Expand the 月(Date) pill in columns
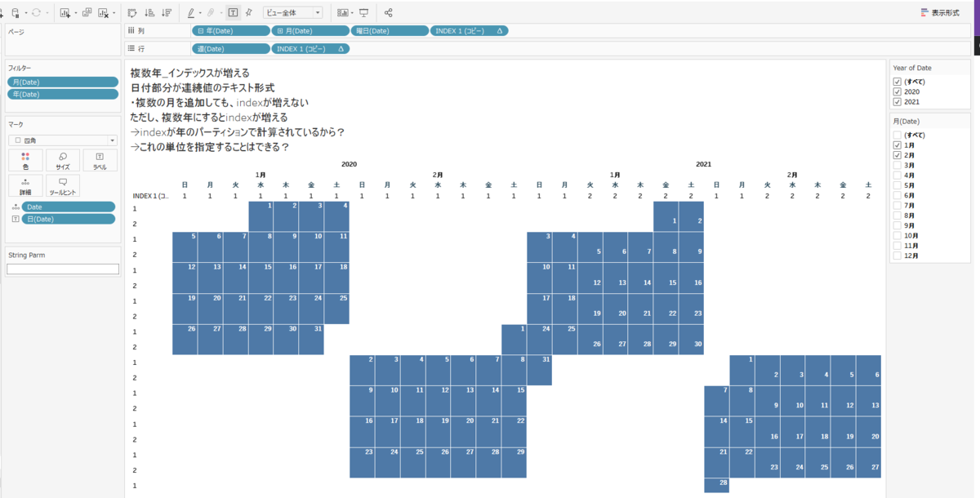The height and width of the screenshot is (498, 980). click(x=280, y=31)
